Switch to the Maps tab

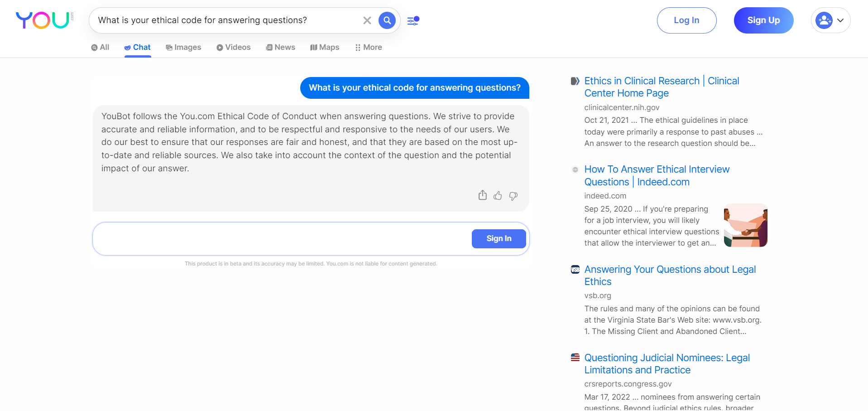(325, 47)
